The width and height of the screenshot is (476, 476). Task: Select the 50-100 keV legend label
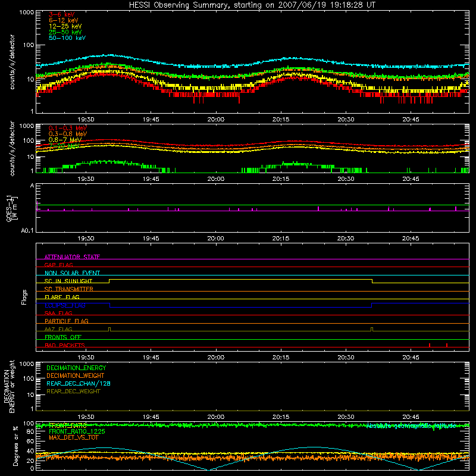point(67,38)
